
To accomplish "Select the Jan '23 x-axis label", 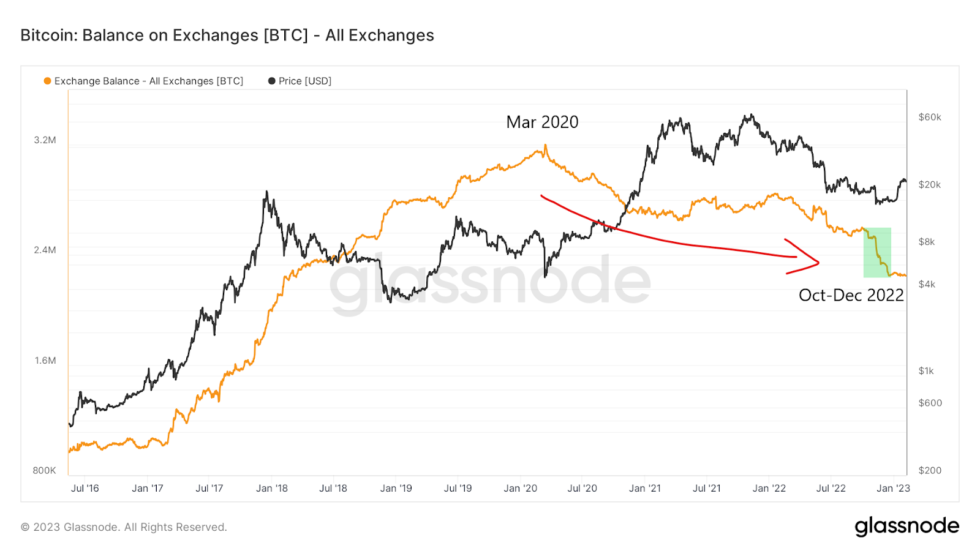I will pos(893,489).
